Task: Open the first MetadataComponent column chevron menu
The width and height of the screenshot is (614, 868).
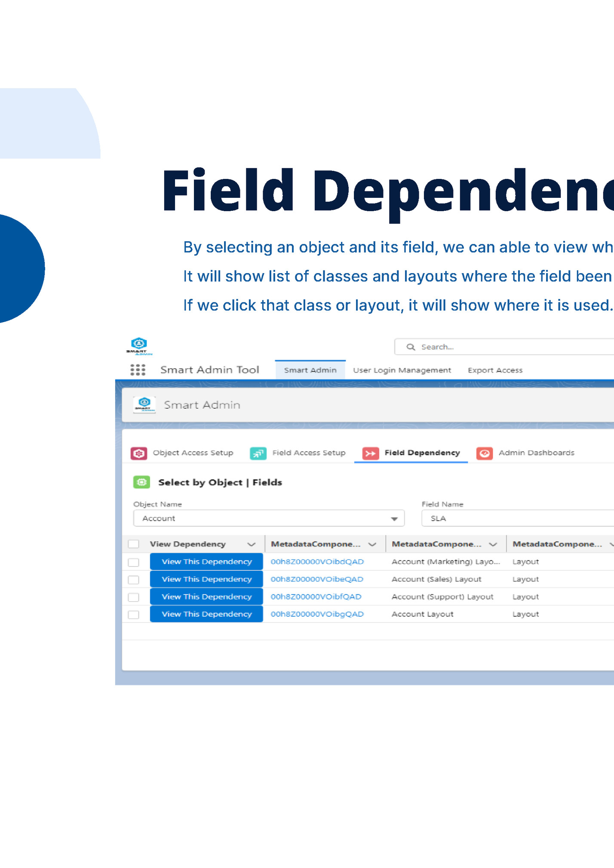Action: point(372,544)
